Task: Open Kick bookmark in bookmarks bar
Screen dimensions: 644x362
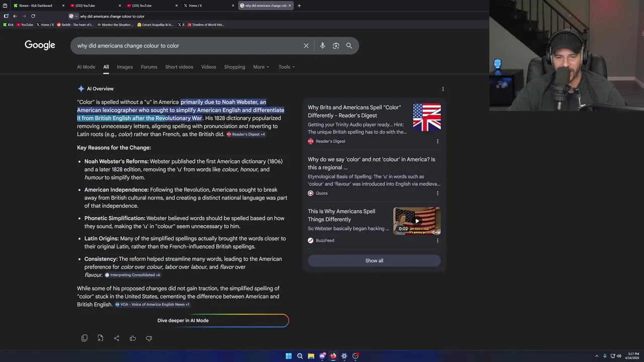Action: [9, 25]
